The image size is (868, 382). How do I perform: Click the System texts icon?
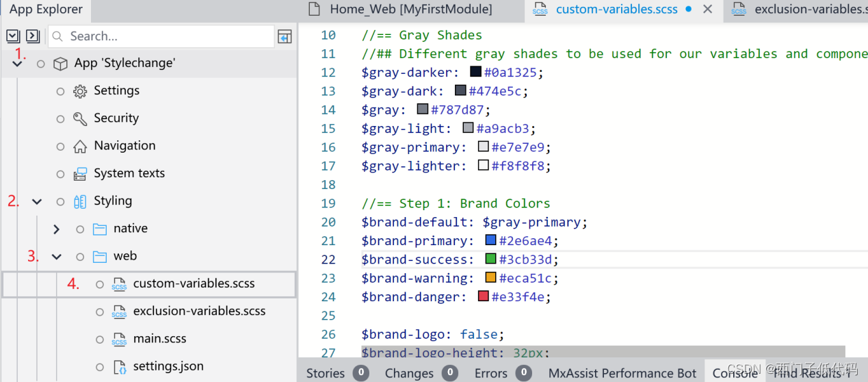(80, 174)
